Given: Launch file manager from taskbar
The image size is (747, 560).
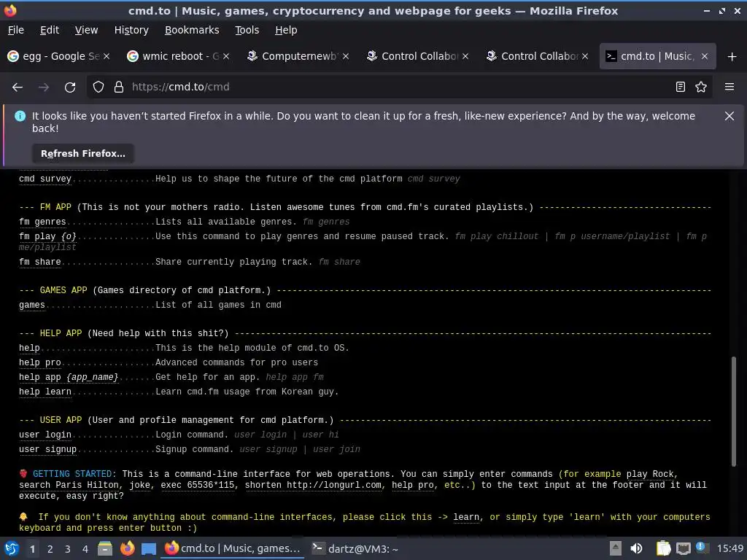Looking at the screenshot, I should tap(105, 548).
